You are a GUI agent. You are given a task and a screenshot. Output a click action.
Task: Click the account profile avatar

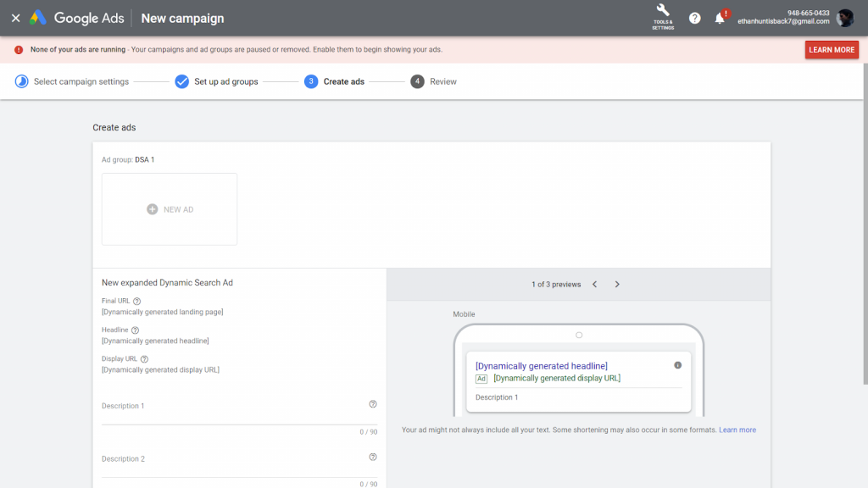point(843,18)
